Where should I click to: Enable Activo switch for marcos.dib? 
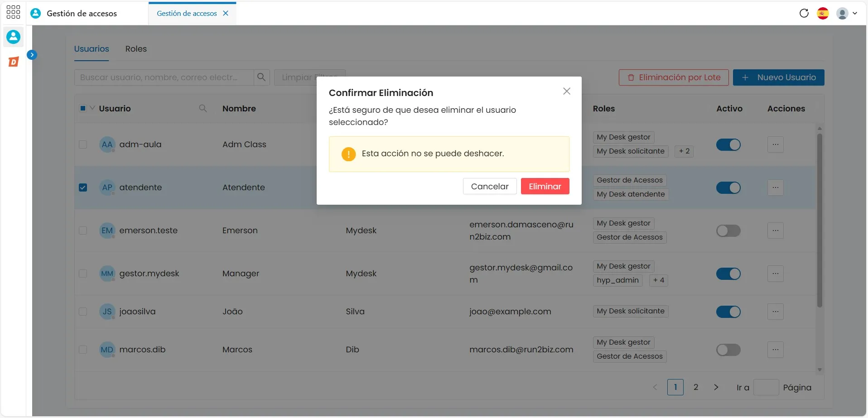pos(728,350)
